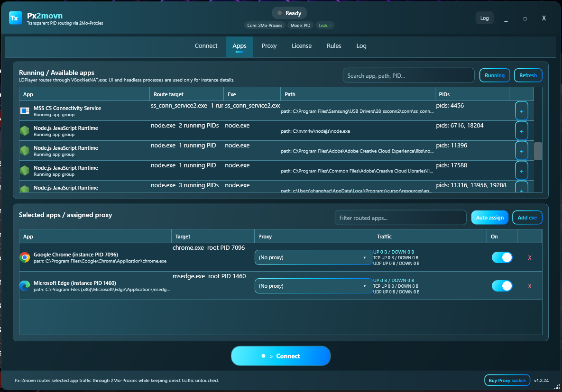Click the Log button in title bar

(x=484, y=18)
